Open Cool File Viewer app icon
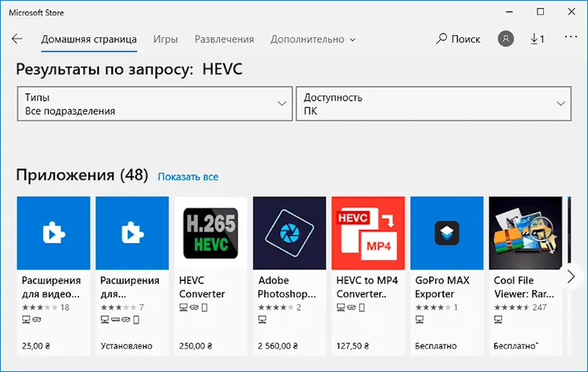Viewport: 588px width, 372px height. pos(525,233)
